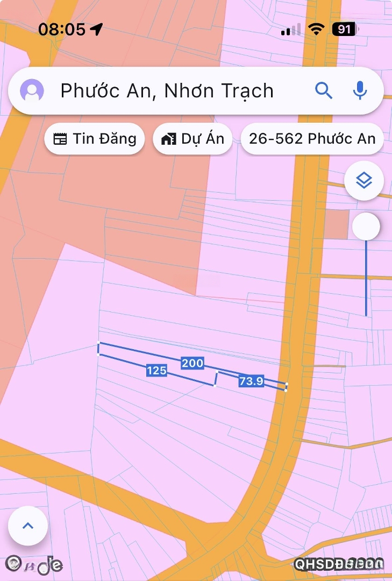392x581 pixels.
Task: Select the Tin Đăng filter chip
Action: click(95, 139)
